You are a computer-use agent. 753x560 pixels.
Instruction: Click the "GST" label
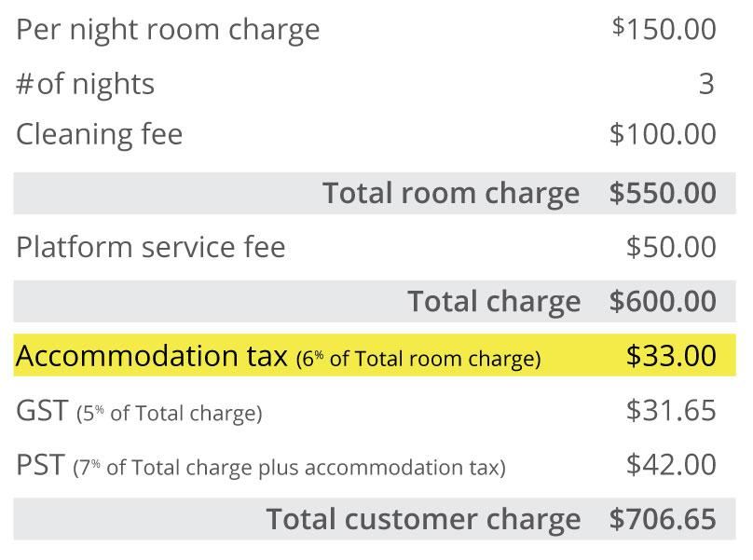click(40, 411)
